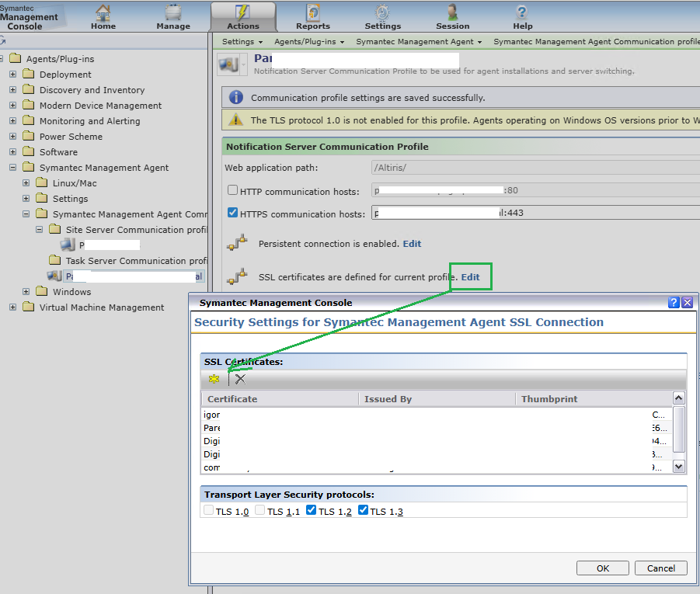Open the Help question mark icon
700x594 pixels.
(x=522, y=12)
